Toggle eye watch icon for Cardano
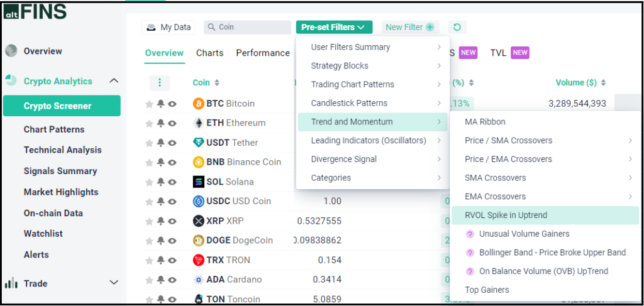The image size is (644, 306). [172, 280]
